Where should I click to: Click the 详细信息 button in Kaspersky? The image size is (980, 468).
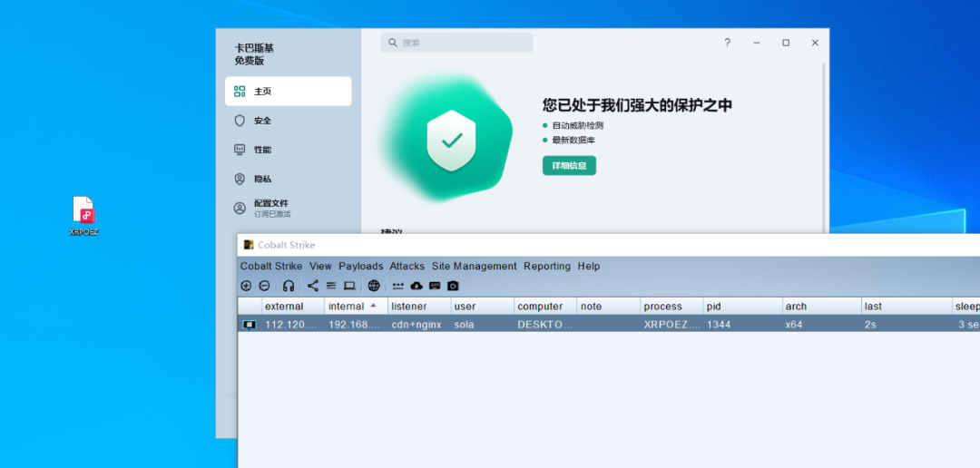[569, 166]
